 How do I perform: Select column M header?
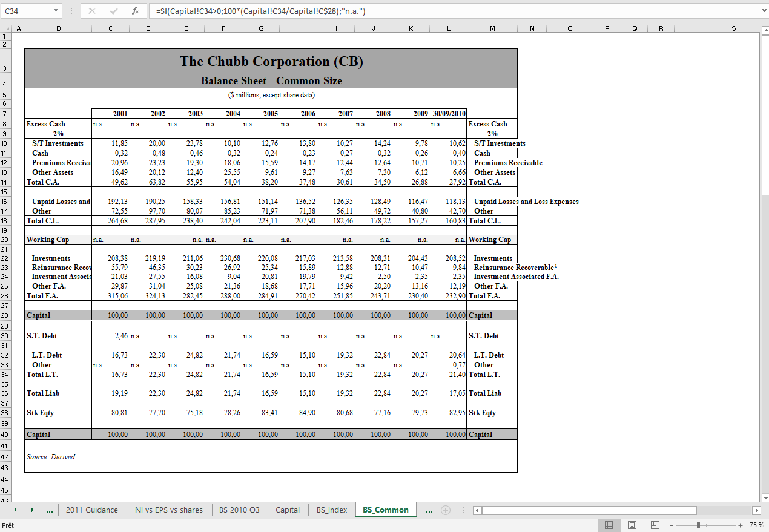[x=492, y=28]
